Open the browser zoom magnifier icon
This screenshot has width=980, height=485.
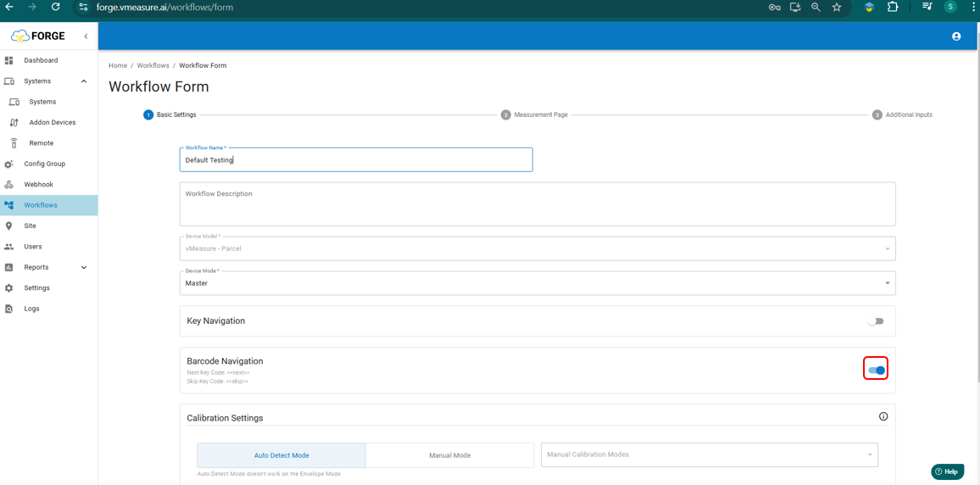point(816,7)
